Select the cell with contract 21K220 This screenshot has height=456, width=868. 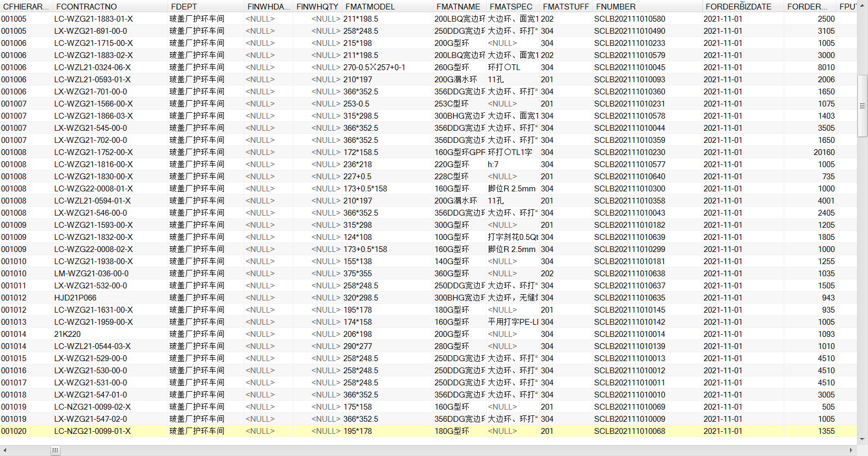[x=67, y=334]
